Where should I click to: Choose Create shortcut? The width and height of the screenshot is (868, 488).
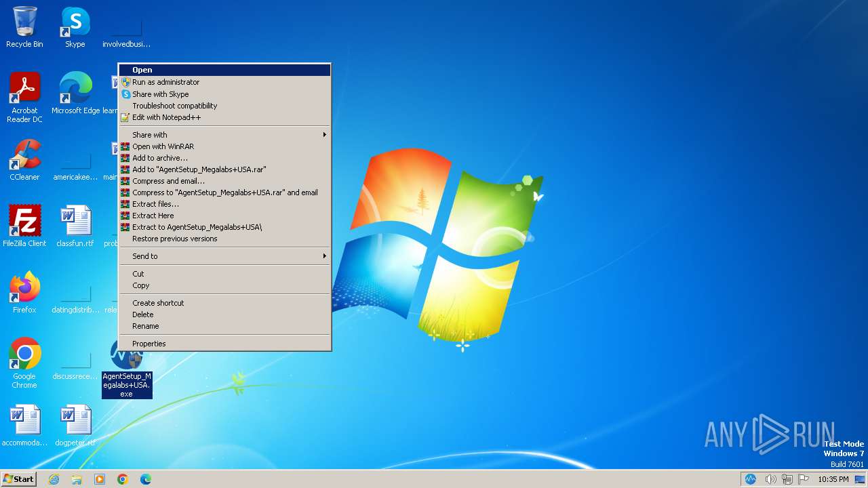[x=224, y=303]
